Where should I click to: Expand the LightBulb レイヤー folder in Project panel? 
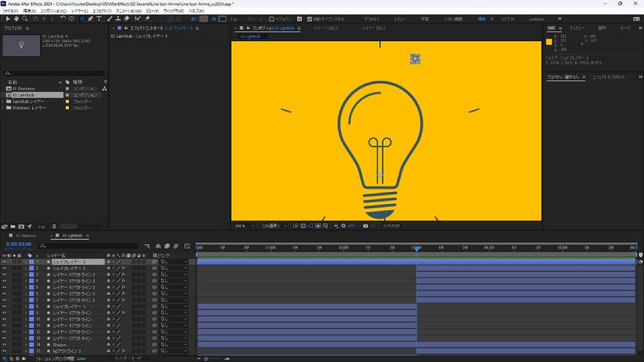point(4,101)
